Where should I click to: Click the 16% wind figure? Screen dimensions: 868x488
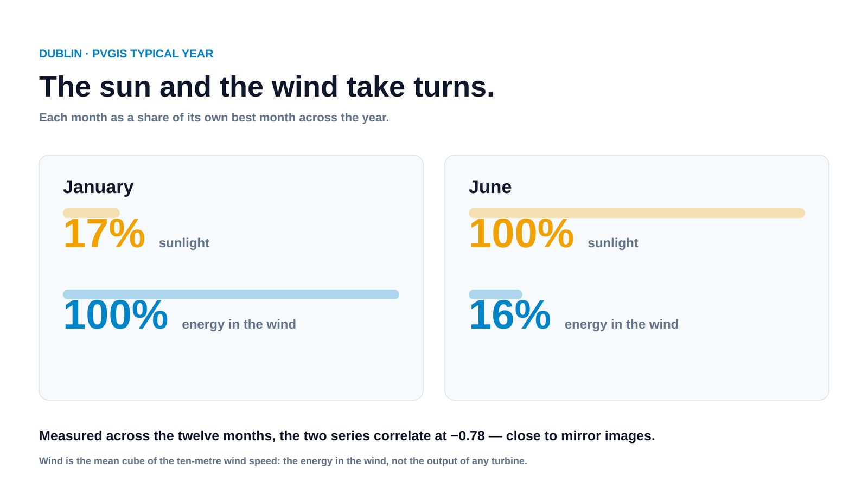[510, 315]
